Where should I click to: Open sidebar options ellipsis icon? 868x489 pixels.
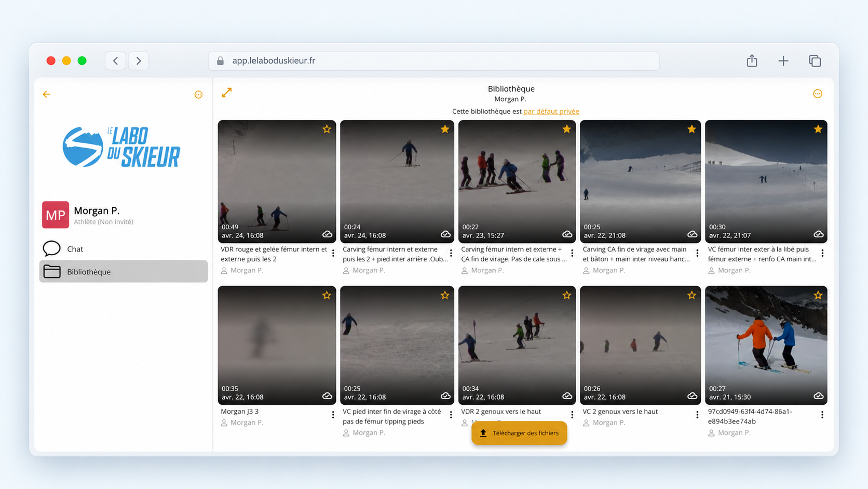click(x=198, y=95)
